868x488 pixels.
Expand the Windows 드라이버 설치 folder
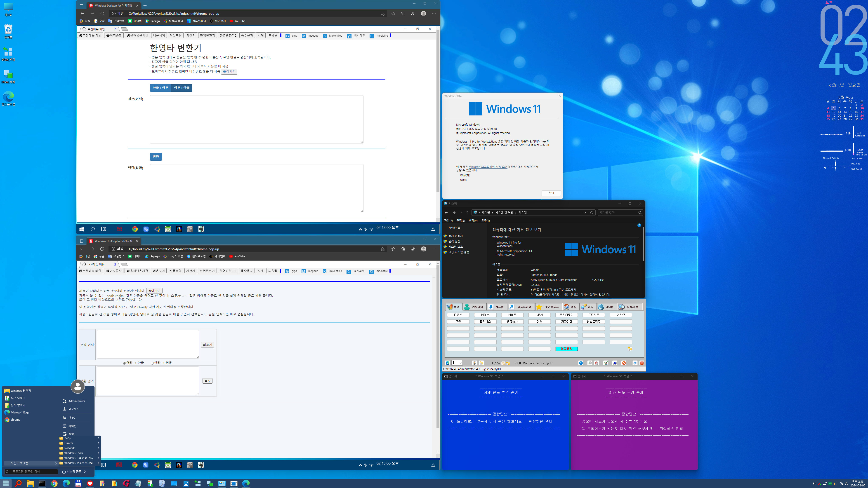(x=80, y=458)
